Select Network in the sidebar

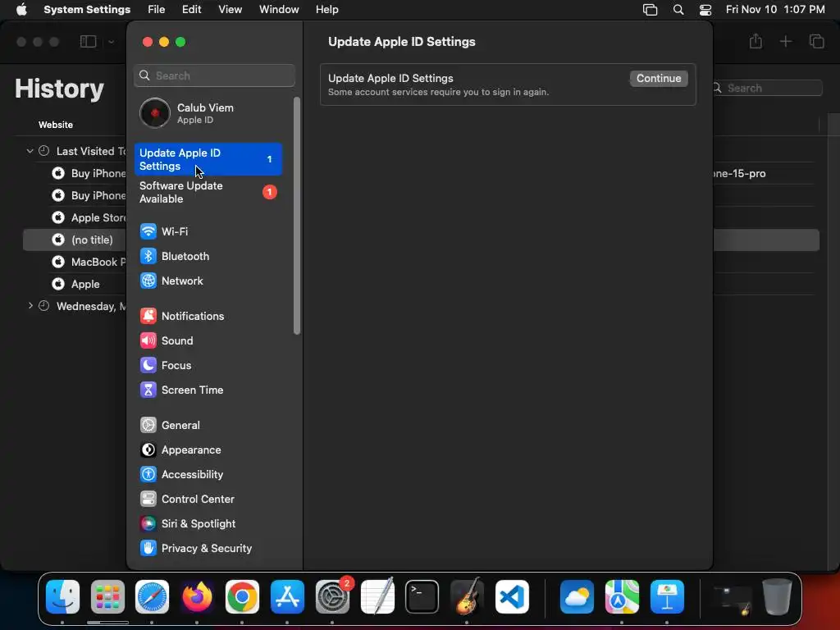coord(208,281)
